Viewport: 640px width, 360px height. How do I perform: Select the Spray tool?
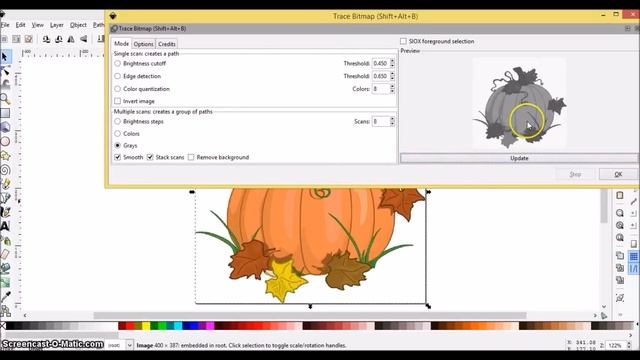click(5, 241)
